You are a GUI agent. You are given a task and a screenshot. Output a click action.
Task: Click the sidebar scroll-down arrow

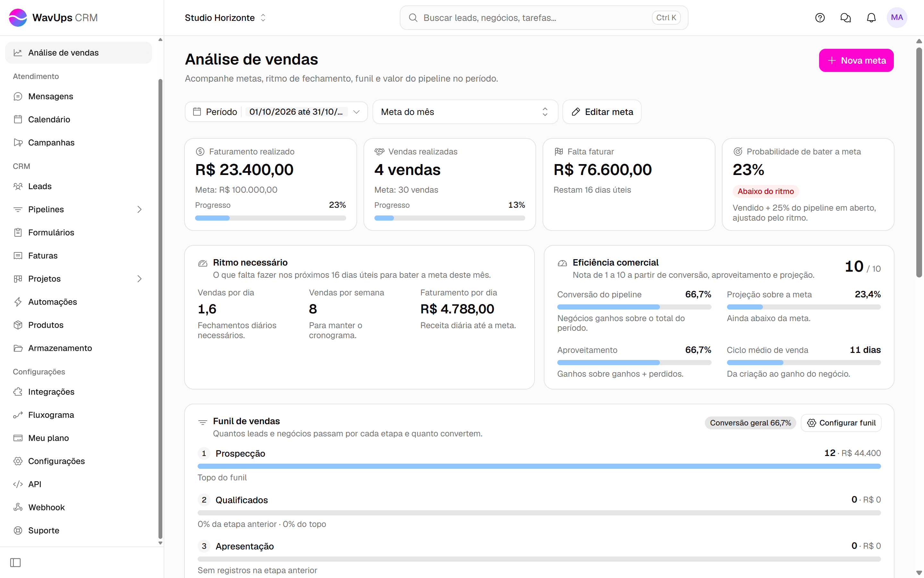coord(160,543)
